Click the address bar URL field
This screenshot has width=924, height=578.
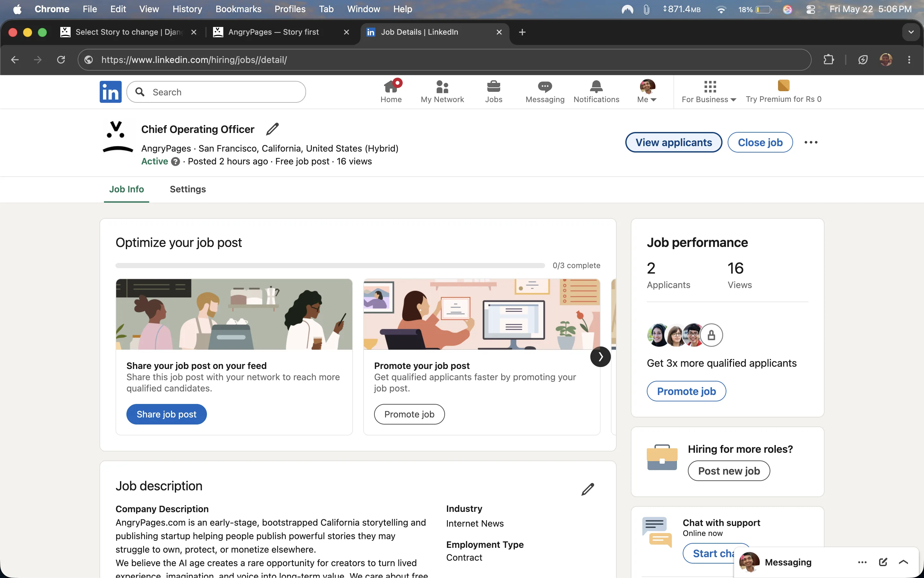[x=444, y=60]
